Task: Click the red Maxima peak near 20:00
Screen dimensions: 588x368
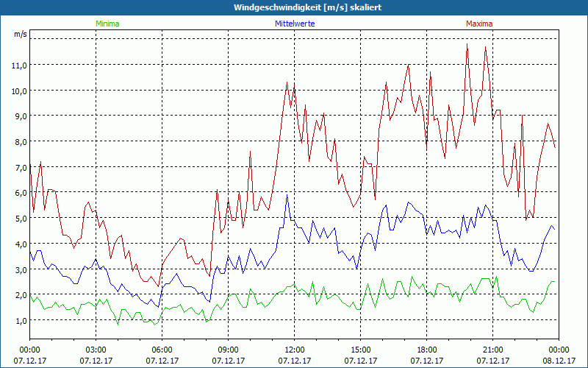Action: point(467,44)
